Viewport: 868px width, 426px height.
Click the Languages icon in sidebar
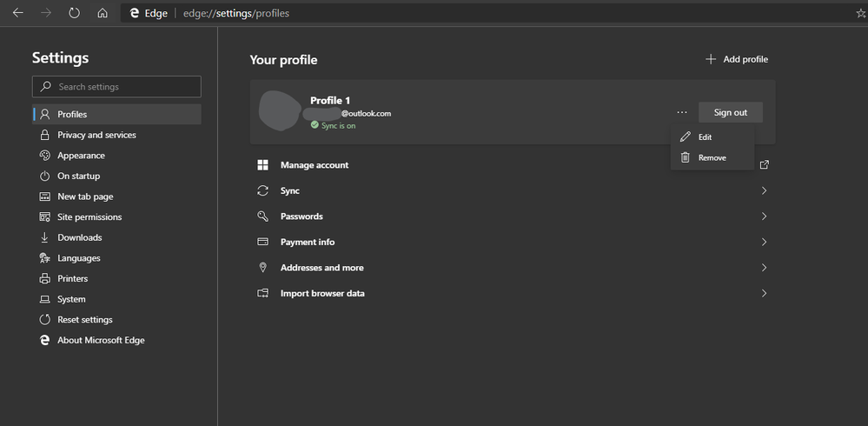point(45,257)
